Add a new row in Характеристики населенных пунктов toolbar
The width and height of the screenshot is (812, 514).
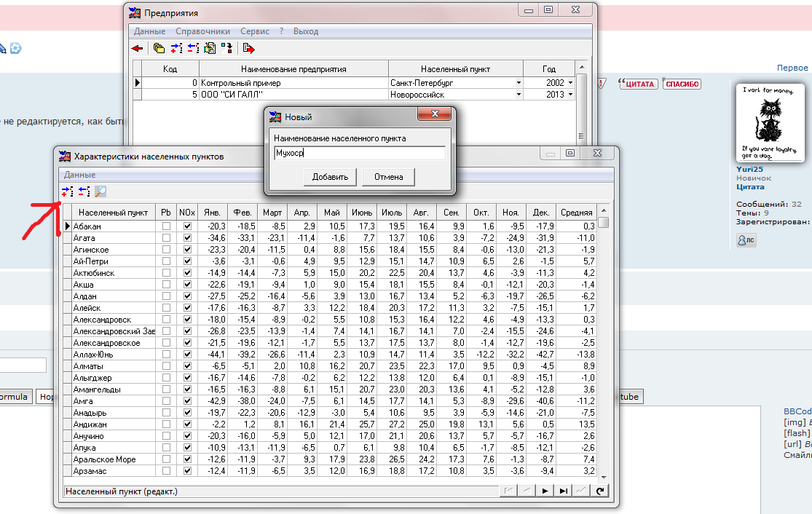(68, 191)
